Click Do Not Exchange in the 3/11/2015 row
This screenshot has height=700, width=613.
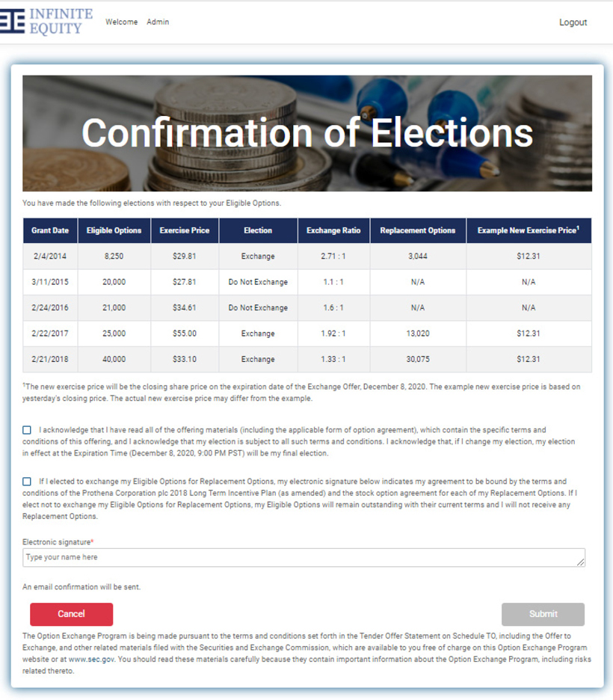(x=258, y=282)
